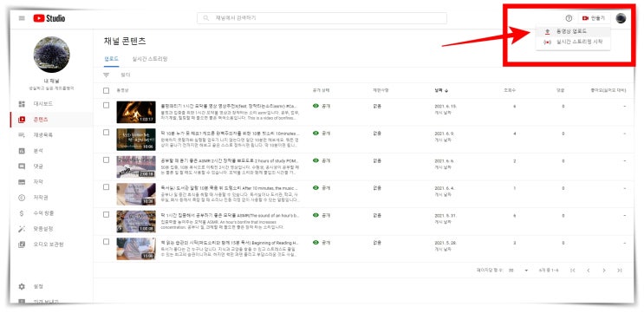Click the 댓글 comments column header
The height and width of the screenshot is (313, 644).
click(x=561, y=90)
